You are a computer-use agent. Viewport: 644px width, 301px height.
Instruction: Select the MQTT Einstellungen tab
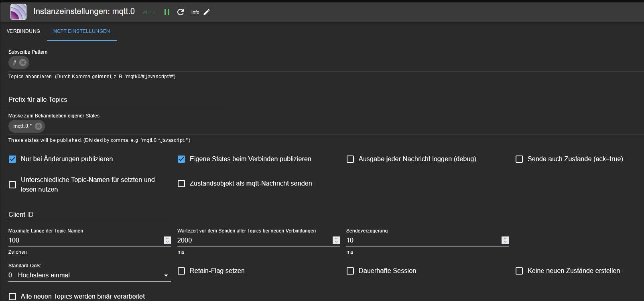click(81, 31)
